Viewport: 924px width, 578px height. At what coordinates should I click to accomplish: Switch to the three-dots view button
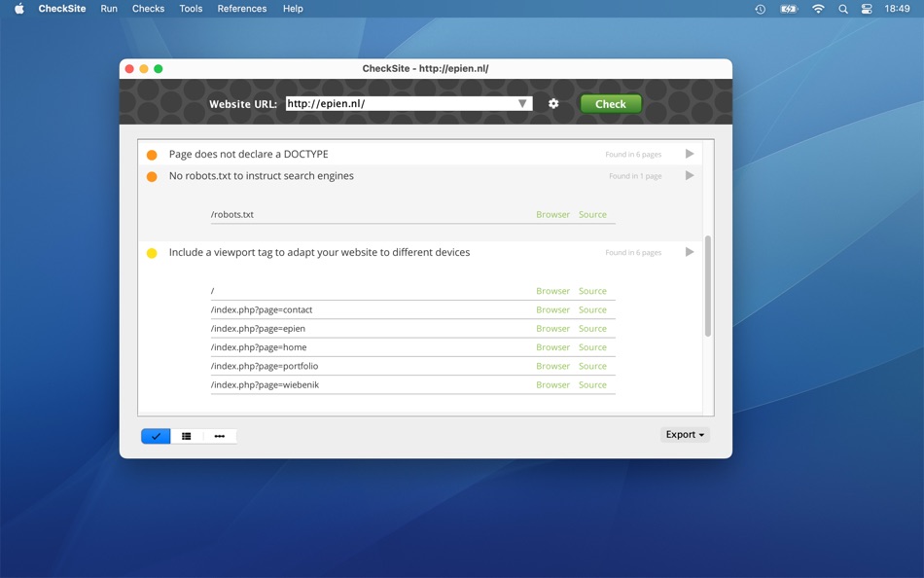point(220,436)
